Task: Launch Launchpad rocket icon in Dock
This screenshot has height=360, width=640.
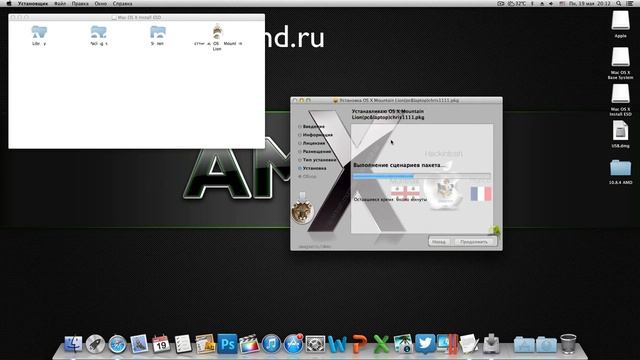Action: click(96, 344)
